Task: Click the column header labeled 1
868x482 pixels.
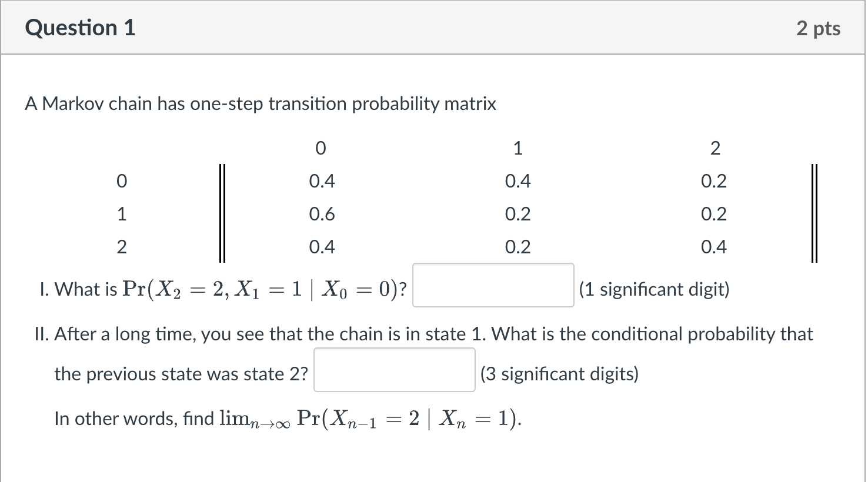Action: pyautogui.click(x=518, y=148)
